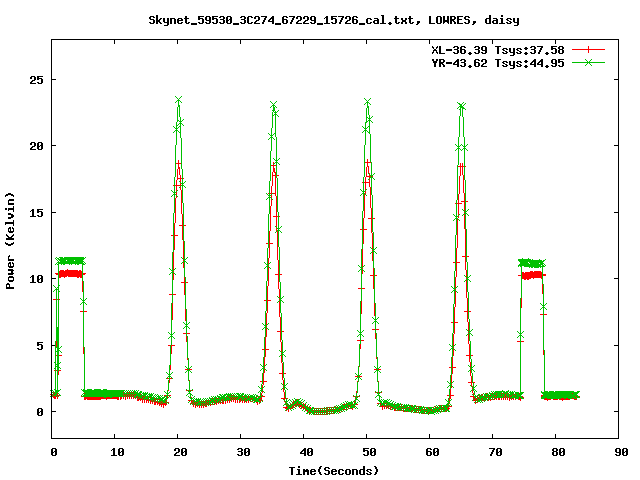Click x-axis tick label 30

coord(243,452)
